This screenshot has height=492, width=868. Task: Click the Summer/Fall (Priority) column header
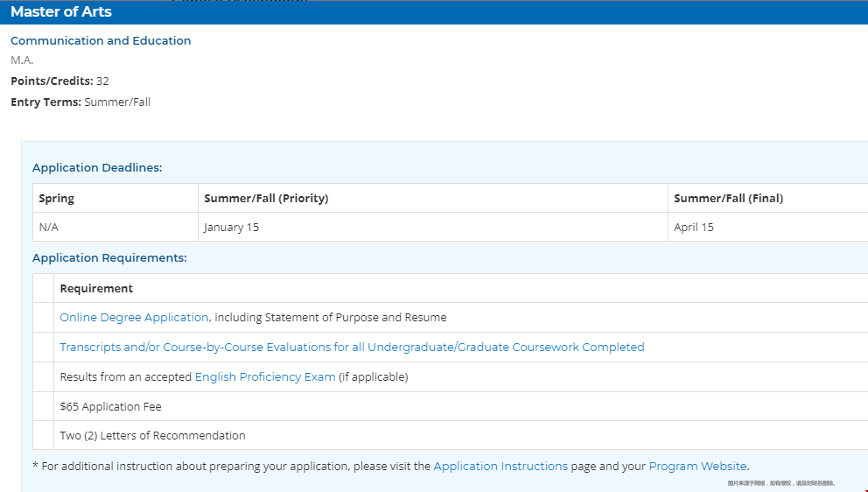pos(266,199)
